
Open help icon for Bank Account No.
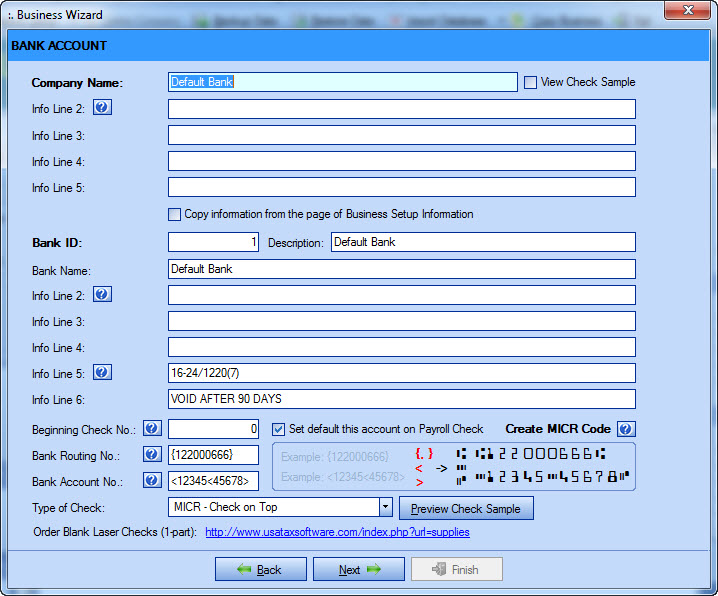(x=152, y=481)
